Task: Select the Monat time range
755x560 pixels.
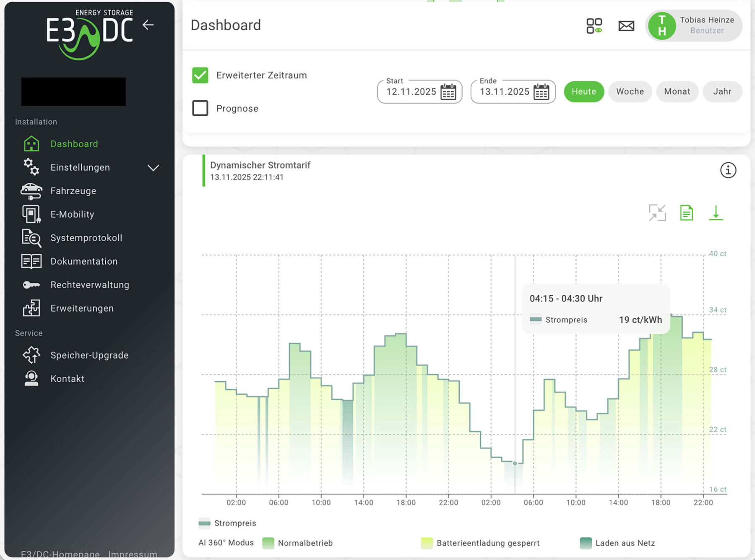Action: pyautogui.click(x=677, y=91)
